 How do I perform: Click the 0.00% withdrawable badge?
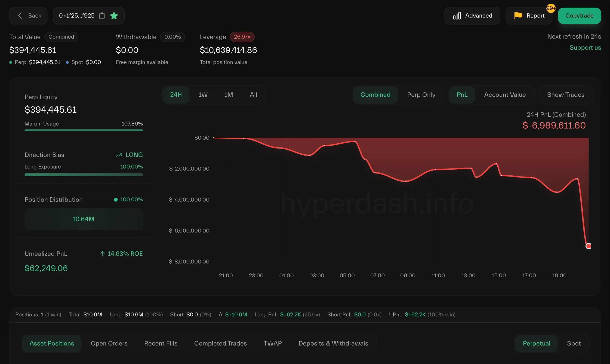(x=173, y=37)
